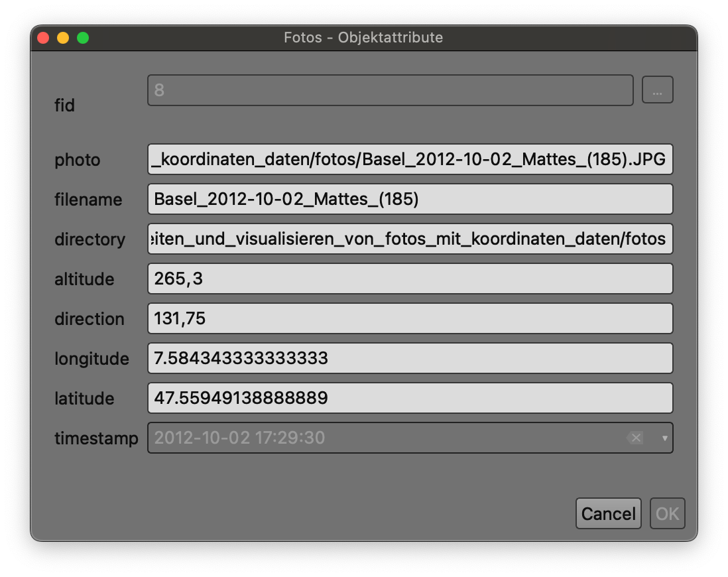This screenshot has width=728, height=577.
Task: Maximize the dialog using the green button
Action: coord(83,38)
